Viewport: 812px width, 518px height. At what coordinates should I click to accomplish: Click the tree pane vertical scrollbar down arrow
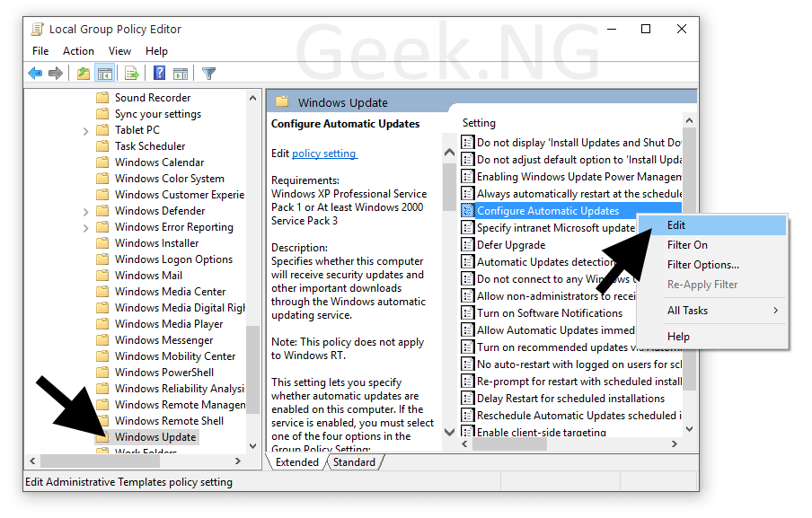[x=252, y=445]
